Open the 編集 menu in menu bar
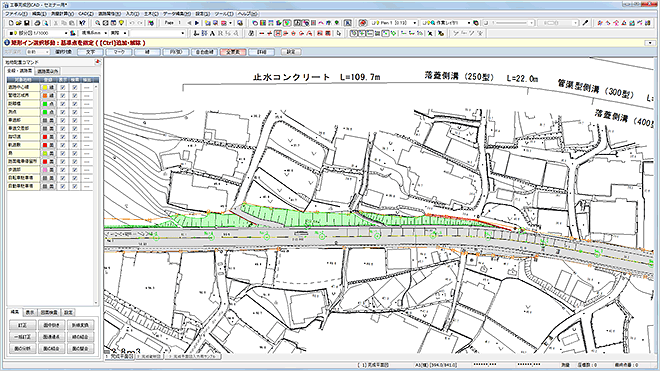This screenshot has width=660, height=371. tap(39, 14)
